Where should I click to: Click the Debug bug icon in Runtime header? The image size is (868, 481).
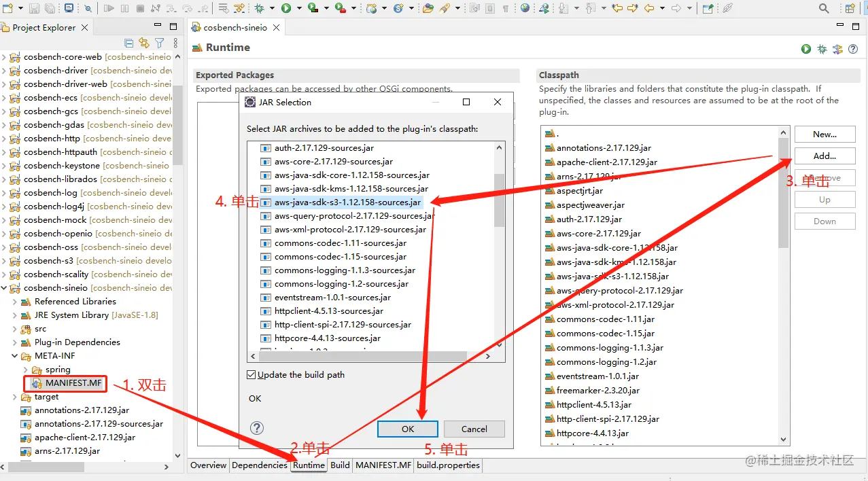822,49
